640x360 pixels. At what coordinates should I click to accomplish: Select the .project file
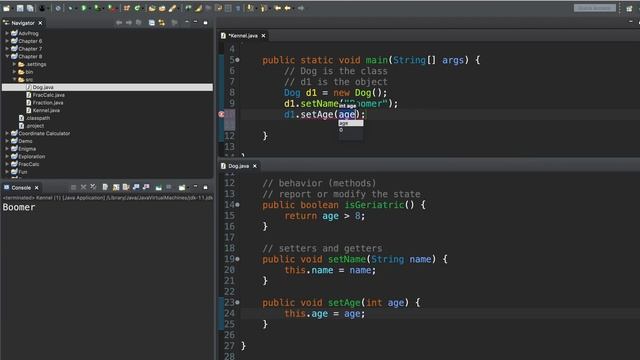[35, 126]
